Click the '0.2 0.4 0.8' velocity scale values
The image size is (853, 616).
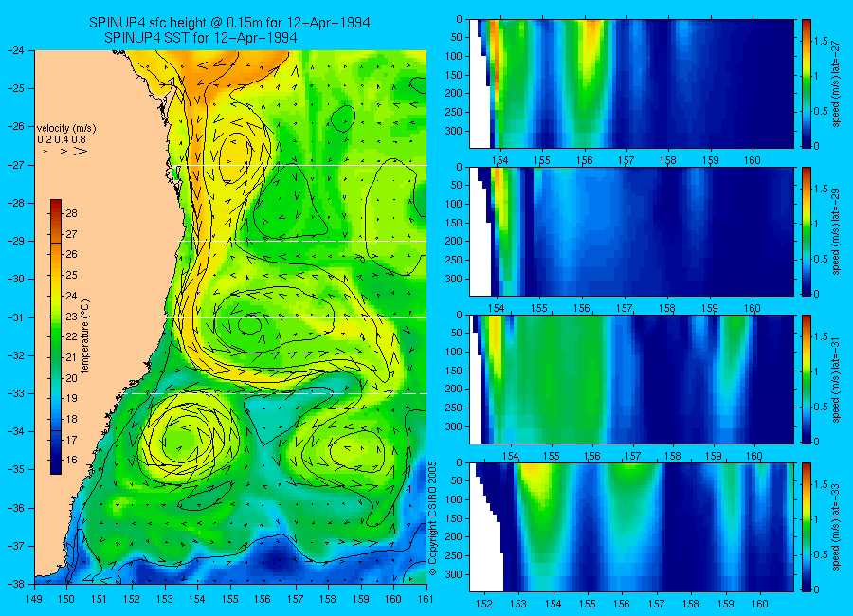click(62, 140)
